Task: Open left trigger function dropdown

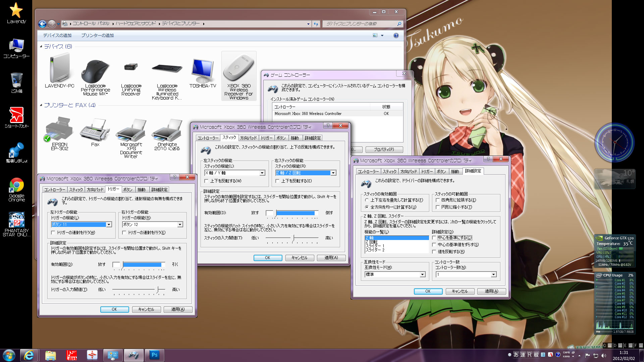Action: click(109, 225)
